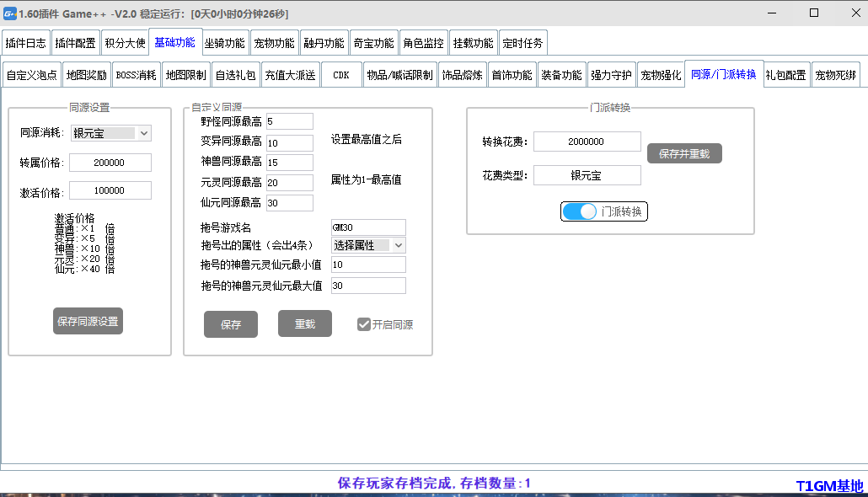
Task: Select the 基础功能 tab
Action: click(175, 42)
